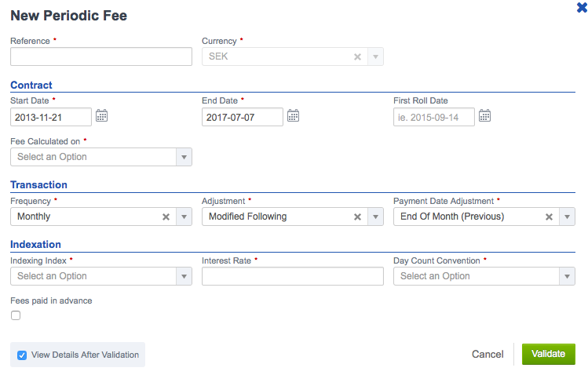
Task: Open the End Date calendar picker
Action: tap(294, 116)
